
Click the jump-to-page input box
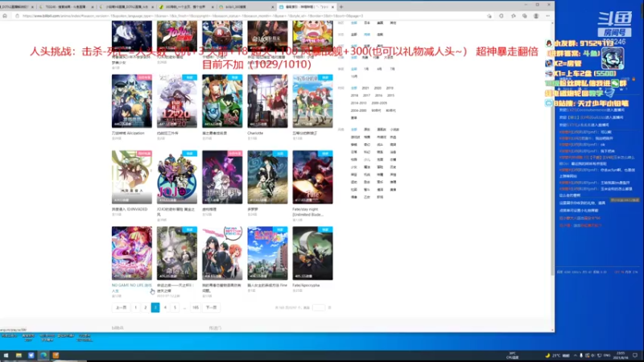(x=318, y=307)
